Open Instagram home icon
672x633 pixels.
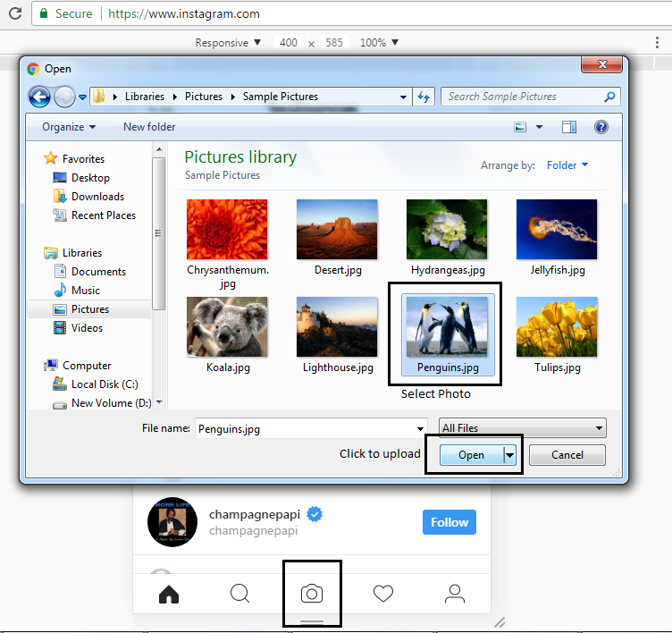pyautogui.click(x=168, y=594)
